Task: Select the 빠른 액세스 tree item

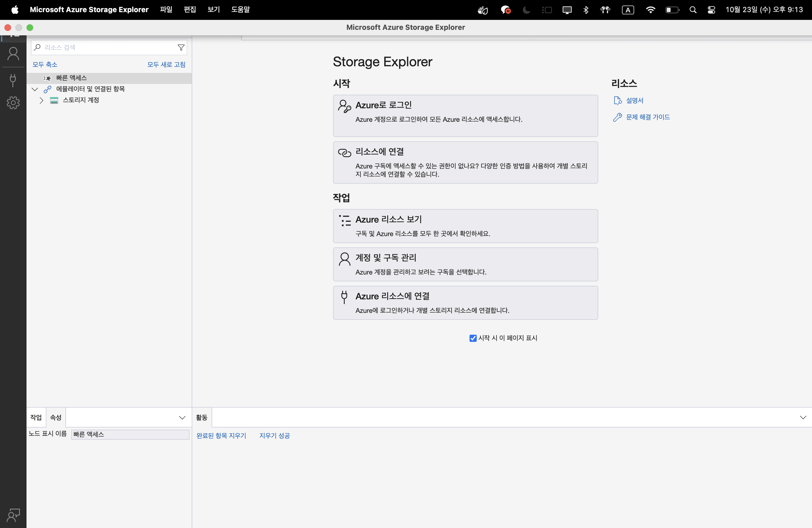Action: [109, 78]
